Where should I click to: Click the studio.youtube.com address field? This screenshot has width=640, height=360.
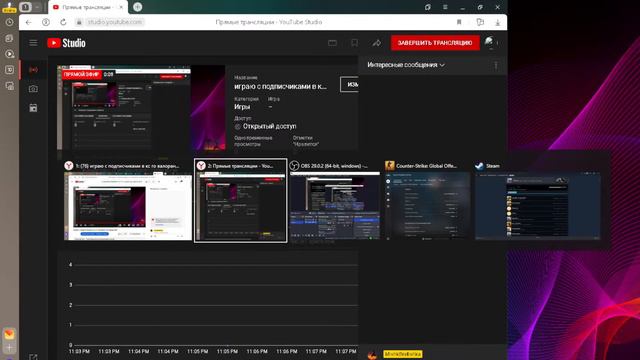click(115, 22)
